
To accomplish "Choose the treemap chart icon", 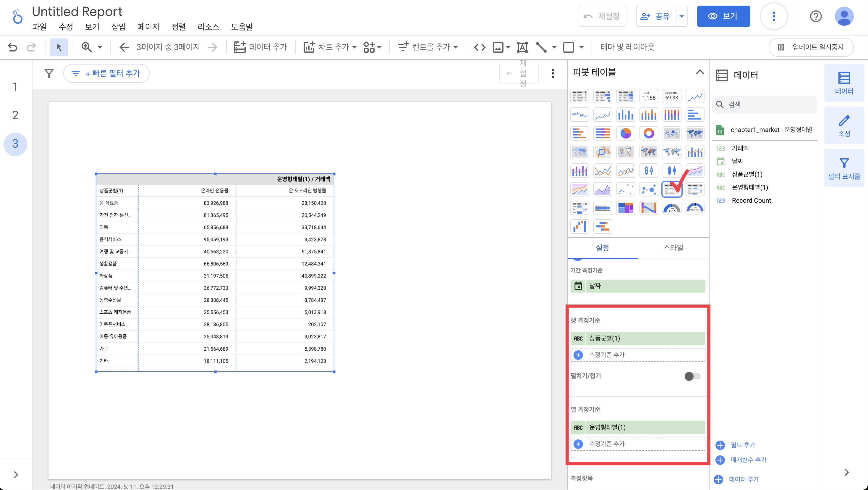I will 625,208.
